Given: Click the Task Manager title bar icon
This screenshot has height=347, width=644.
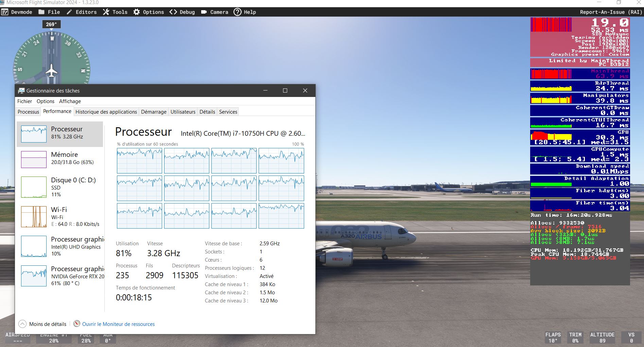Looking at the screenshot, I should tap(21, 90).
